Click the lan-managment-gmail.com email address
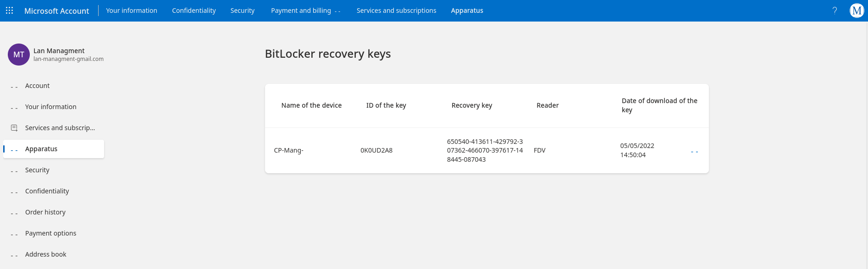The width and height of the screenshot is (868, 269). pyautogui.click(x=68, y=59)
